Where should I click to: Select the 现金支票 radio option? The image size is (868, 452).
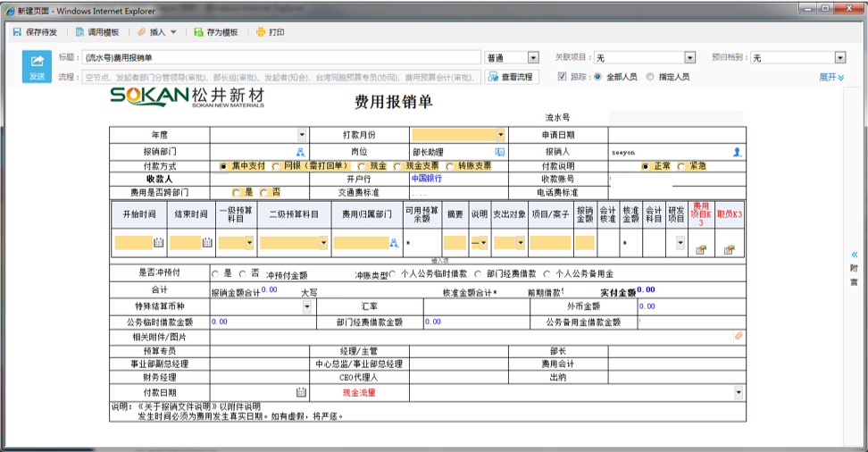point(397,166)
